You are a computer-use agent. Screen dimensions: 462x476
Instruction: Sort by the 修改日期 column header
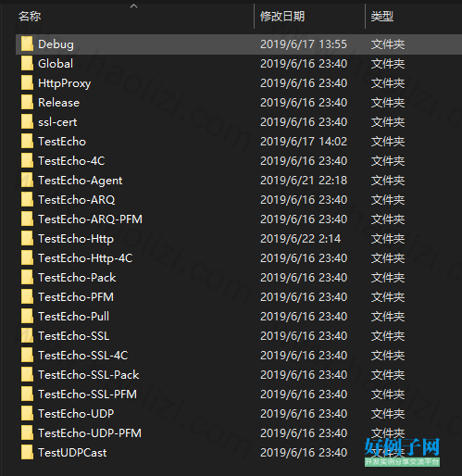282,17
